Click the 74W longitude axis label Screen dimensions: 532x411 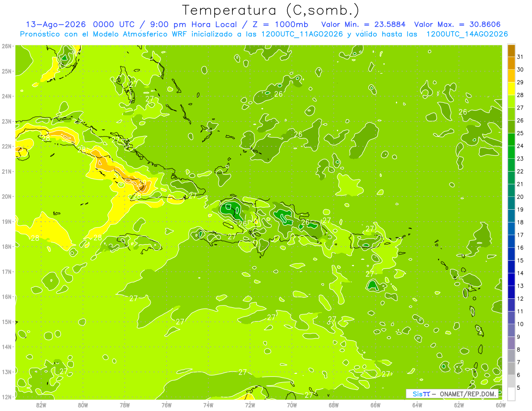208,405
